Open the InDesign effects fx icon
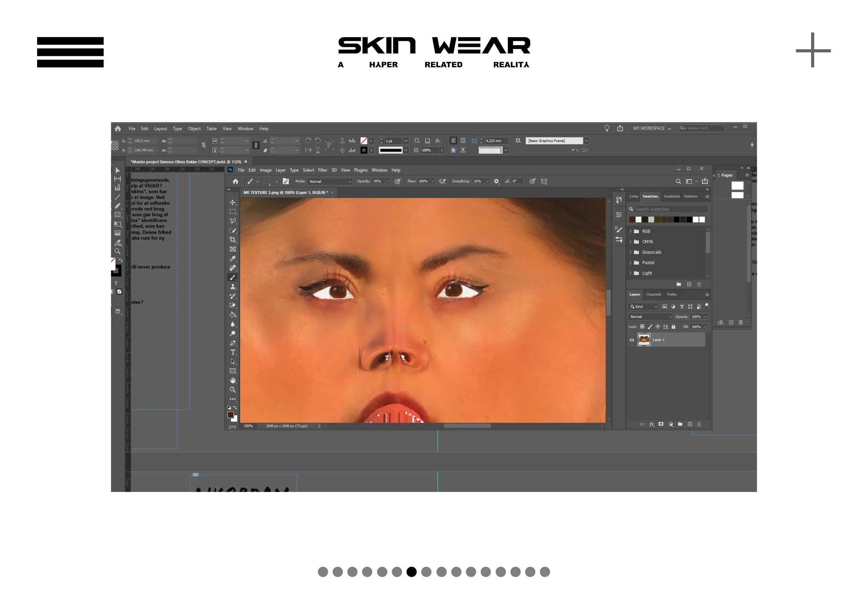This screenshot has width=868, height=614. click(x=438, y=141)
